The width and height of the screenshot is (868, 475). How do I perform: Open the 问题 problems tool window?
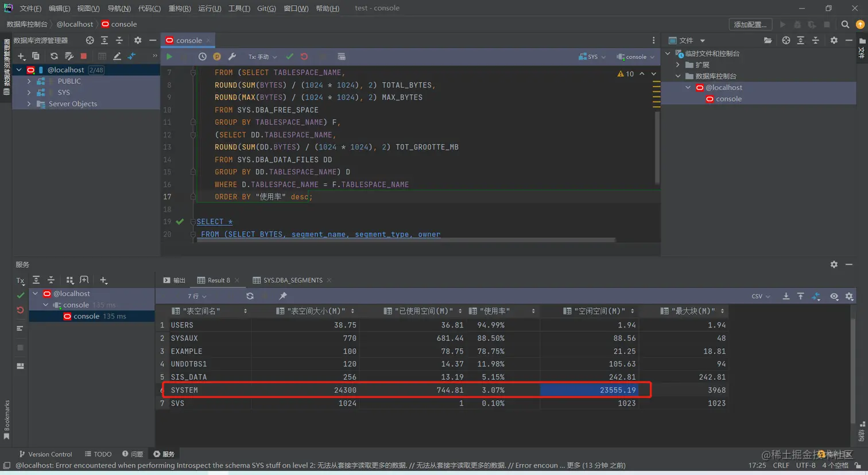click(x=133, y=454)
